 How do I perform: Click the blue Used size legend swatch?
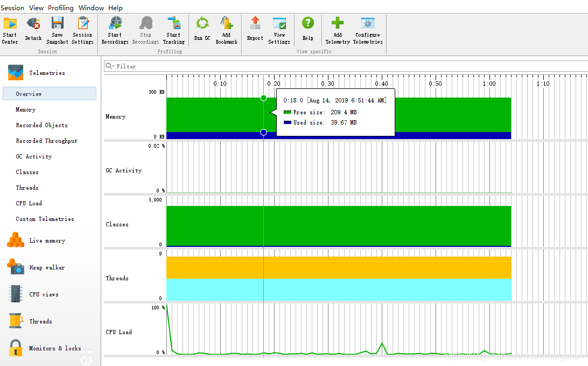[288, 122]
